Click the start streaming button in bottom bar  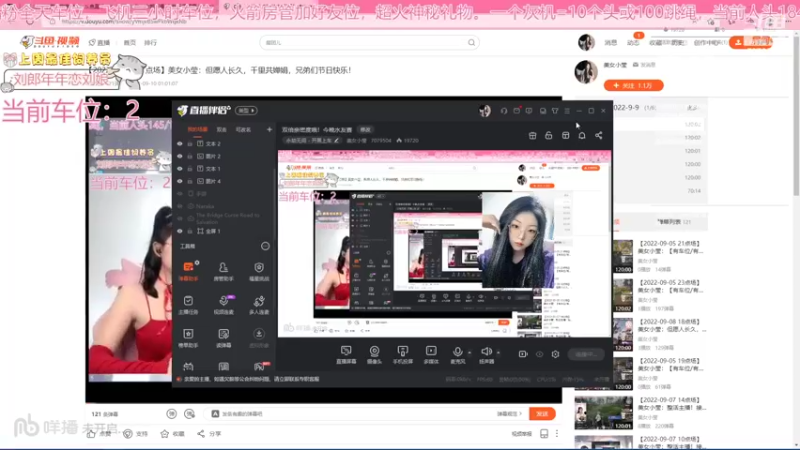(586, 354)
